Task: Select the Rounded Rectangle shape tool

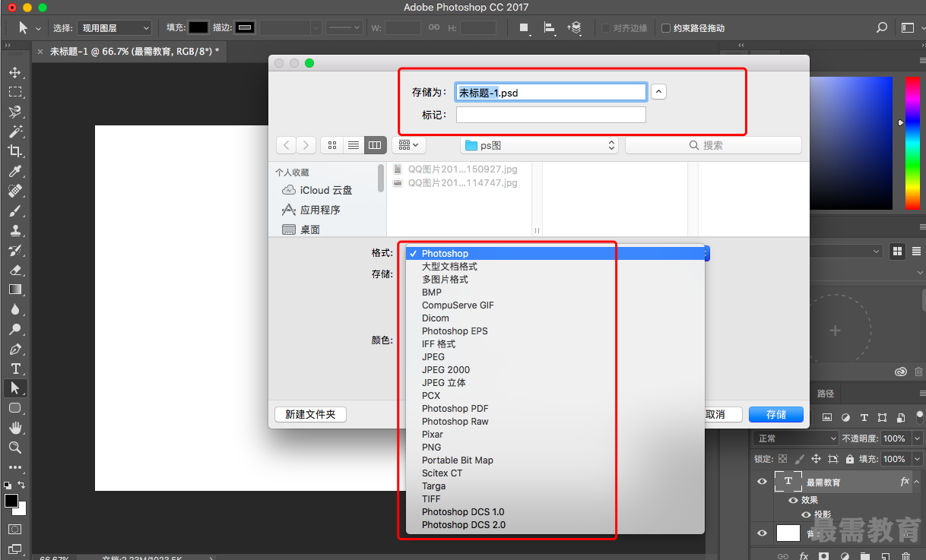Action: point(14,408)
